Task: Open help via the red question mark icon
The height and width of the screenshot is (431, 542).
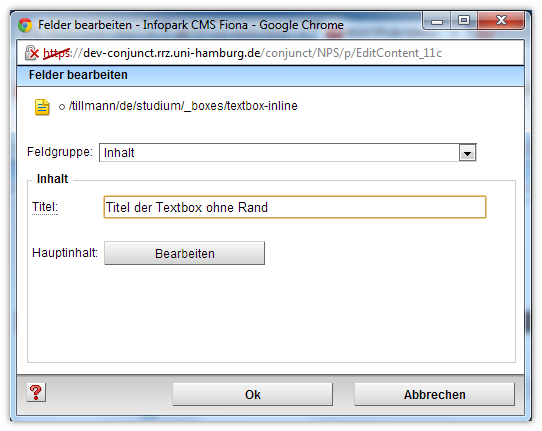Action: 36,393
